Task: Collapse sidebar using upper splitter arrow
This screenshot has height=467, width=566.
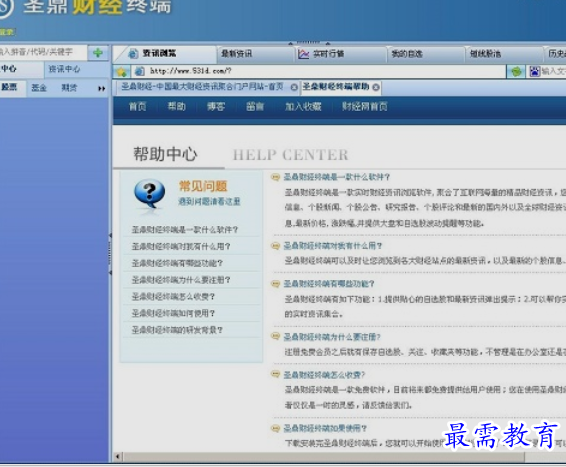Action: pos(110,235)
